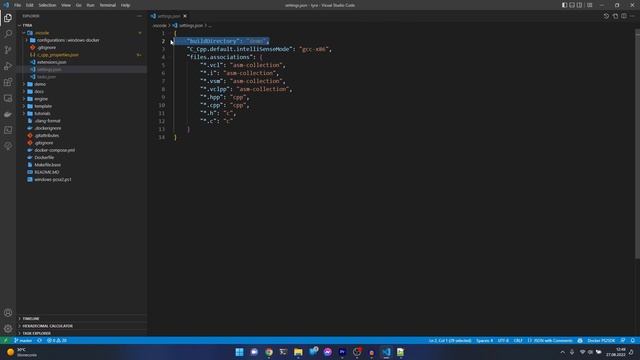The image size is (640, 360).
Task: Click the feedback icon in status bar
Action: pyautogui.click(x=623, y=340)
